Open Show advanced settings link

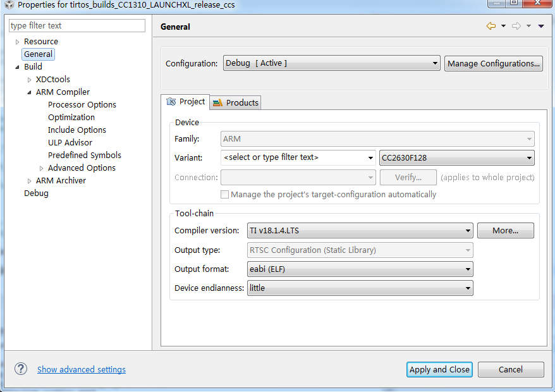point(82,369)
